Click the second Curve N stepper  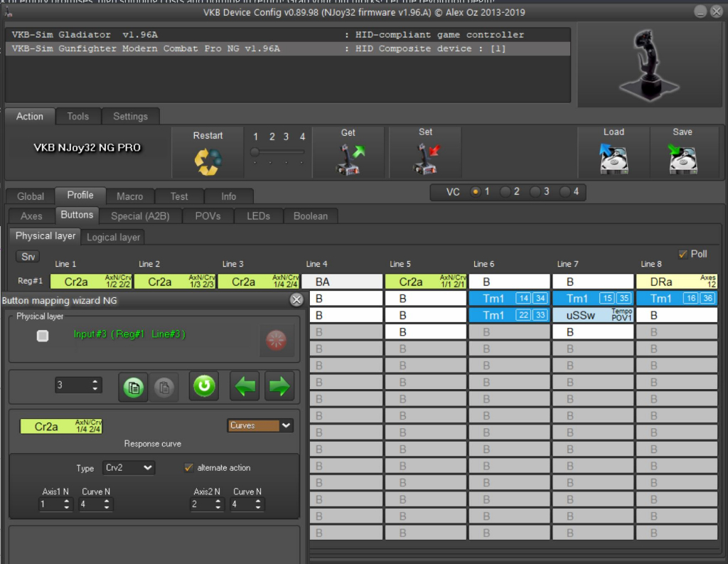(247, 504)
